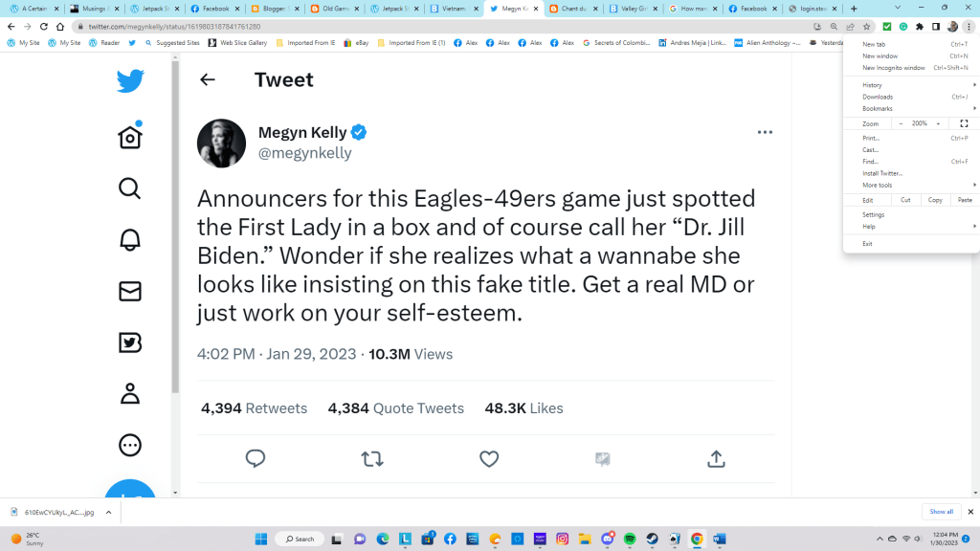Toggle fullscreen from Chrome Zoom row
The width and height of the screenshot is (980, 551).
click(x=964, y=123)
